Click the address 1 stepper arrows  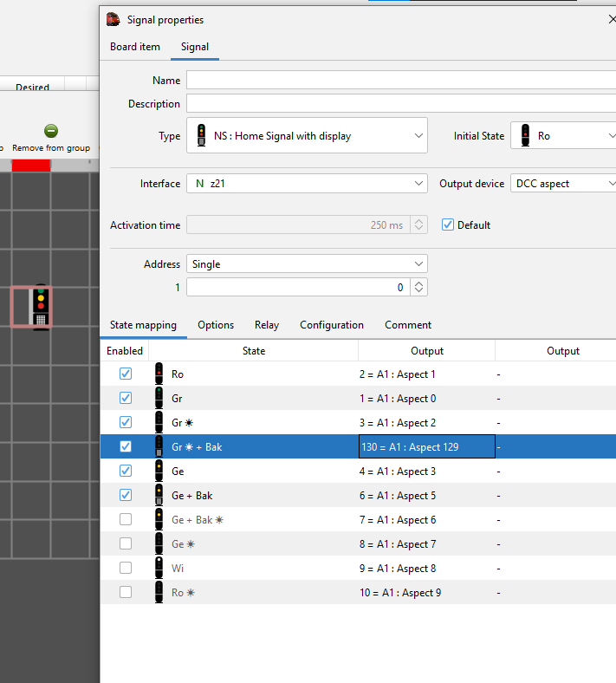419,287
